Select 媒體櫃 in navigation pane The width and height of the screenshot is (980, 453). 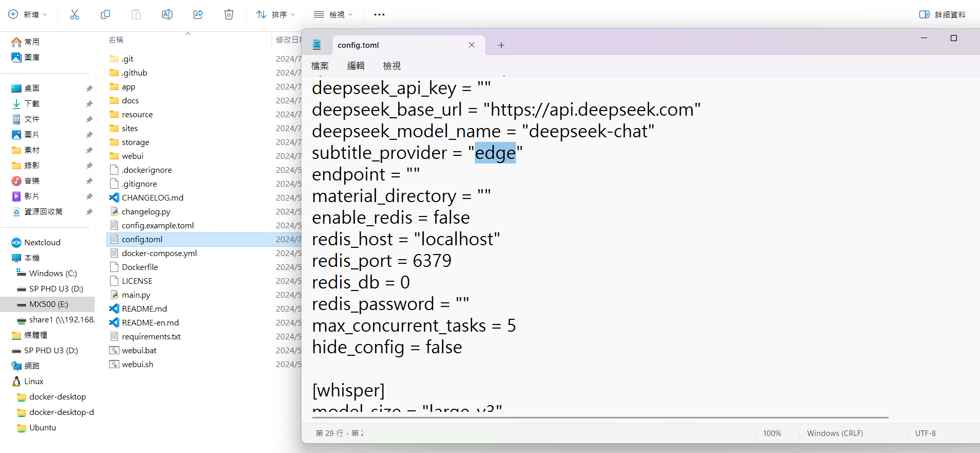click(x=30, y=335)
